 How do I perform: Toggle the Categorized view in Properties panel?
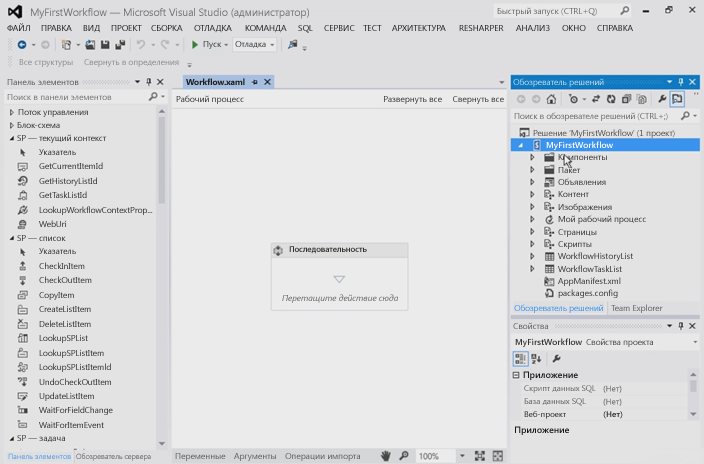520,358
